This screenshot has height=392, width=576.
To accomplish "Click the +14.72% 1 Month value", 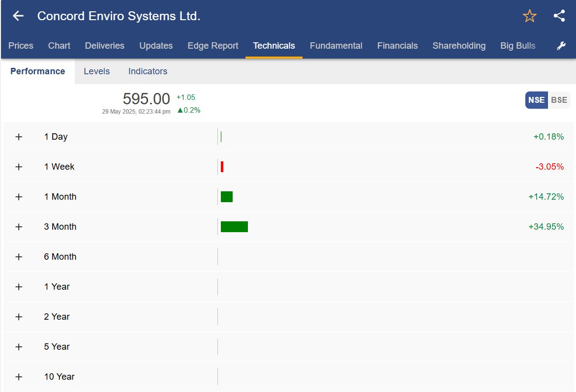I will pyautogui.click(x=546, y=197).
